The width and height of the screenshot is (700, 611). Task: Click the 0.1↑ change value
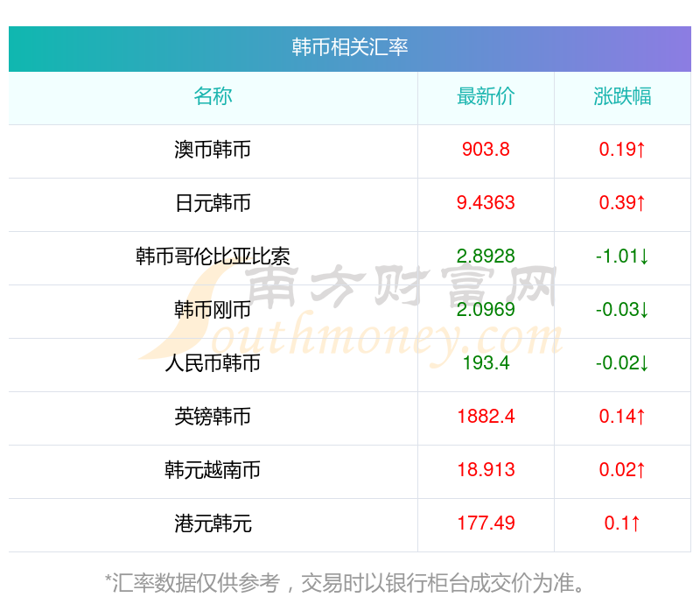tap(622, 523)
